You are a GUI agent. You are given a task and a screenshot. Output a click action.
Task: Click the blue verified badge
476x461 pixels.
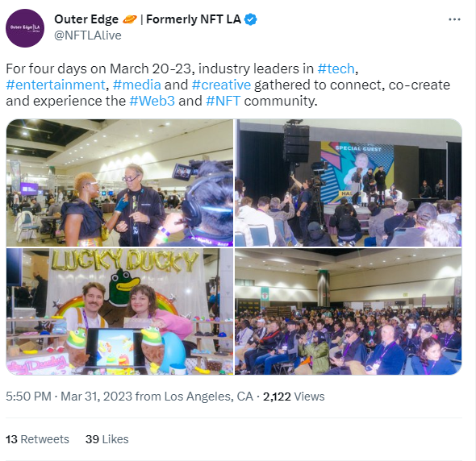(x=250, y=19)
